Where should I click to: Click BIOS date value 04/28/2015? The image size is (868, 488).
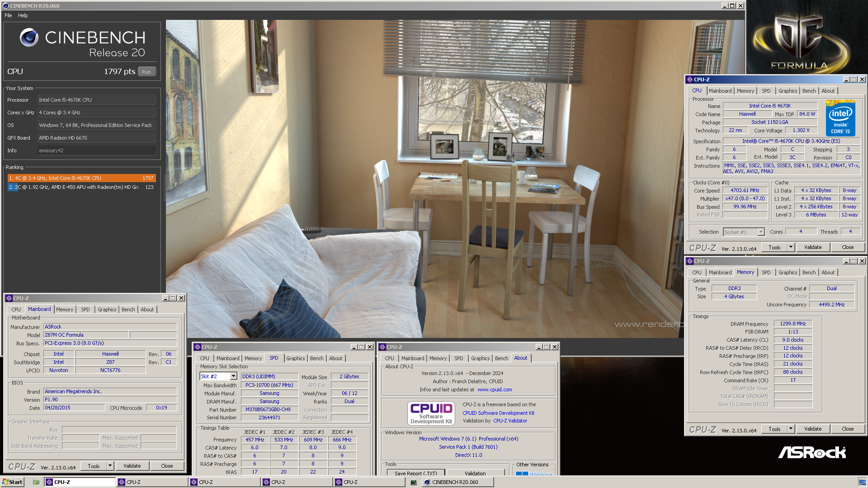[74, 408]
